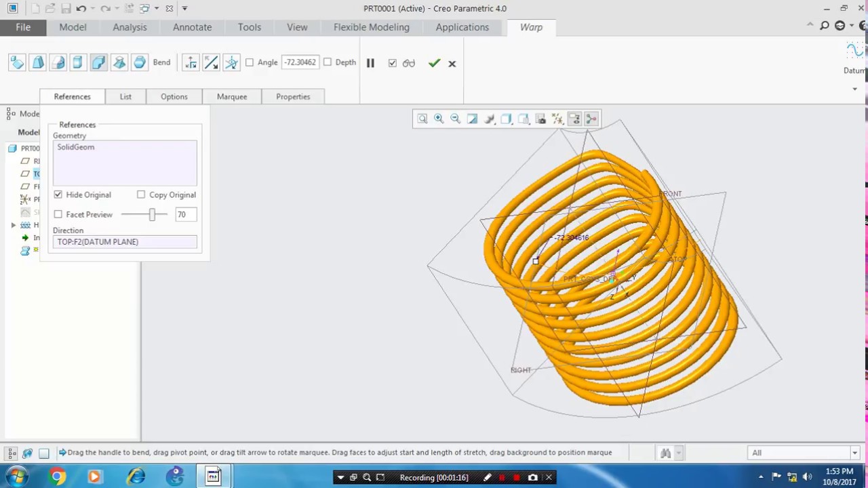
Task: Select the Sculpt warp tool
Action: click(139, 63)
